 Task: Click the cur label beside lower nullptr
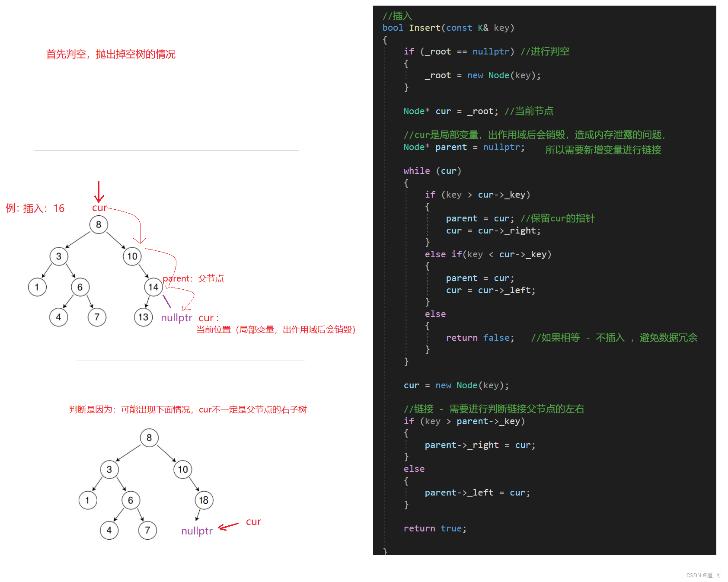(253, 521)
